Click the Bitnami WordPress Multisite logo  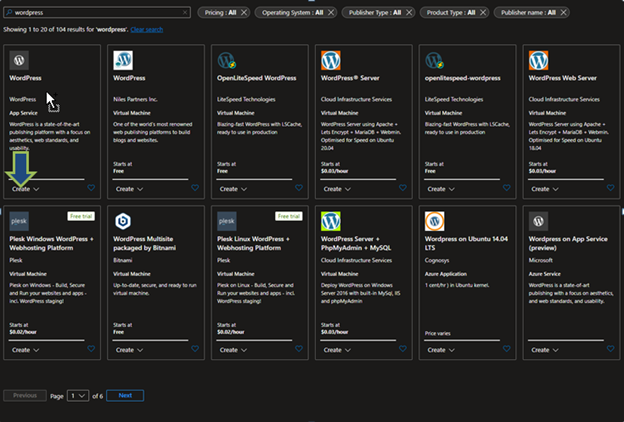[123, 221]
